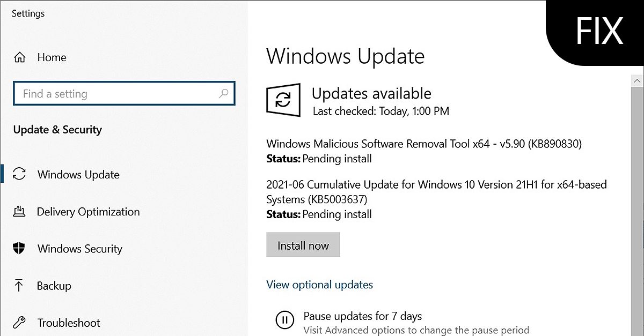
Task: Select the KB890830 Malicious Software Removal Tool update
Action: click(425, 144)
